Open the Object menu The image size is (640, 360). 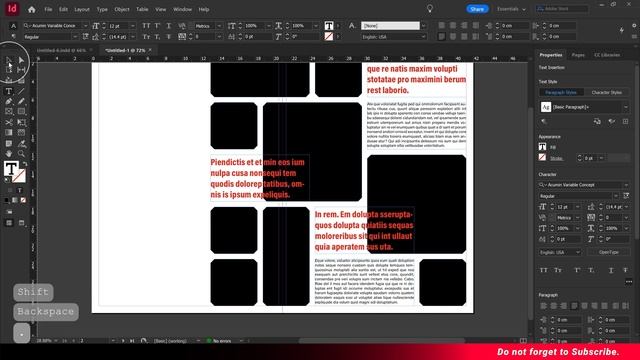click(x=122, y=9)
